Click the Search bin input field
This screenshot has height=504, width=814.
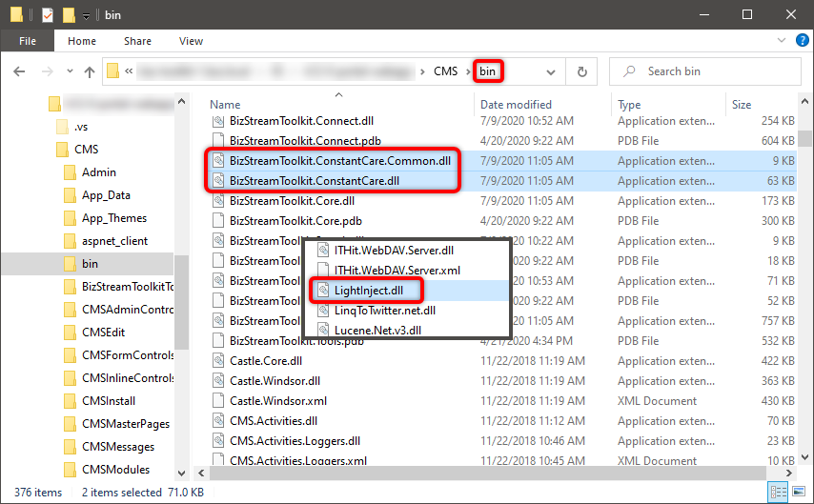click(705, 71)
